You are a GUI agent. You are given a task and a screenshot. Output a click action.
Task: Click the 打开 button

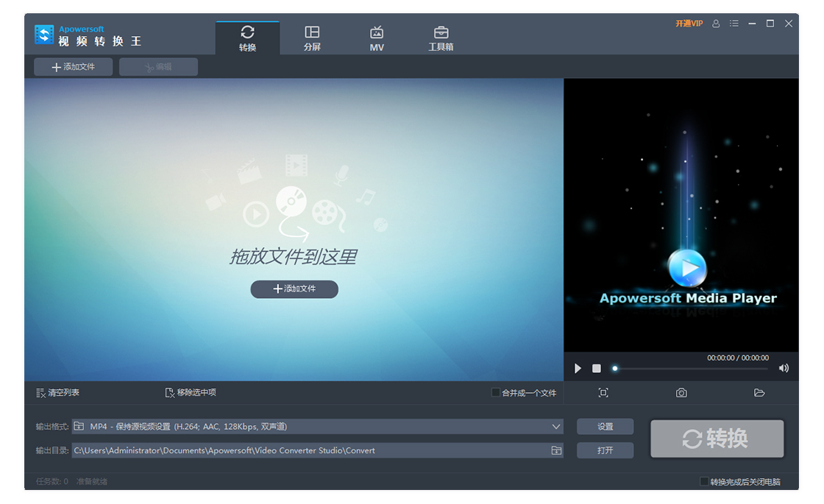pos(605,450)
